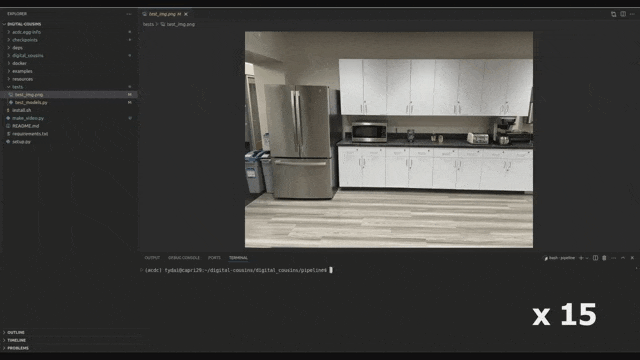The width and height of the screenshot is (640, 360).
Task: Switch to the PORTS panel tab
Action: [x=214, y=258]
